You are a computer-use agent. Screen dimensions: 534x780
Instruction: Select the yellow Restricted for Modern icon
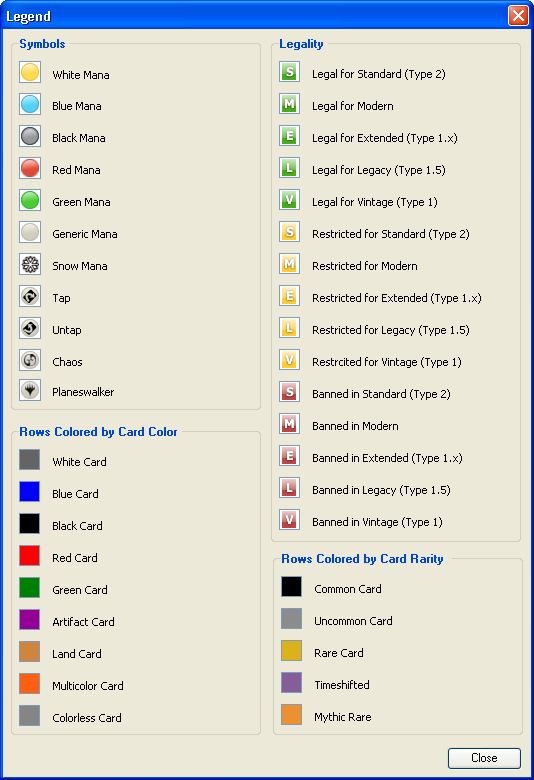tap(289, 264)
